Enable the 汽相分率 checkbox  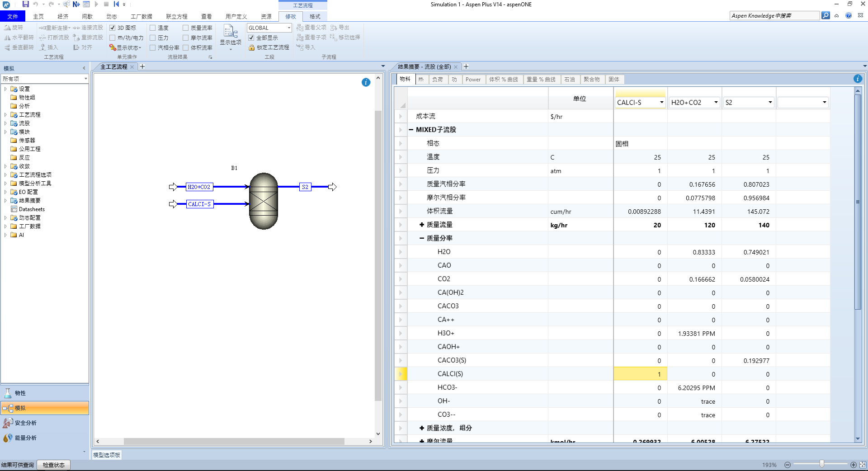coord(153,47)
